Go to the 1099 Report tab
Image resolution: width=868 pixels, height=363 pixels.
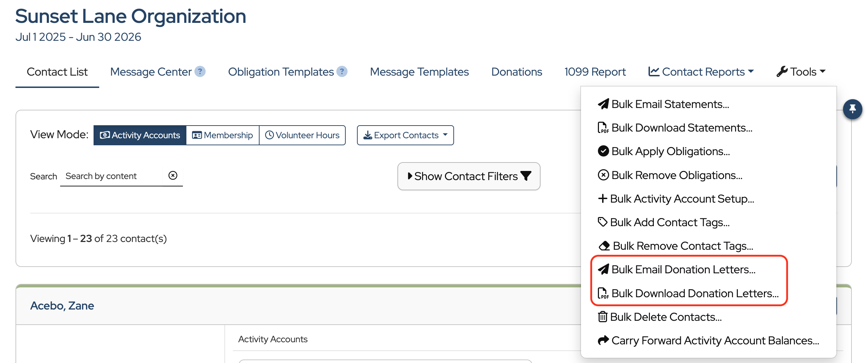[x=595, y=72]
